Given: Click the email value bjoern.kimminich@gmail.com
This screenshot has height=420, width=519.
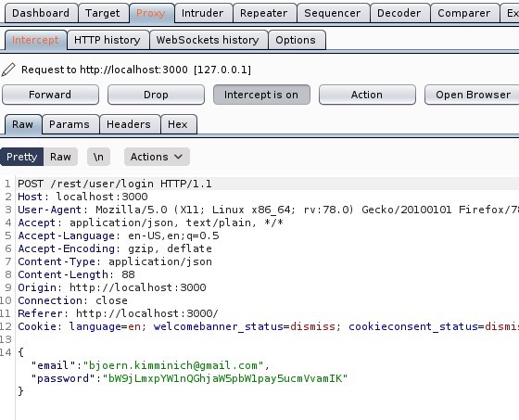Looking at the screenshot, I should pyautogui.click(x=173, y=365).
